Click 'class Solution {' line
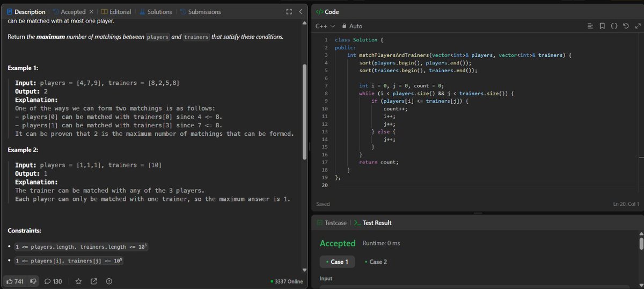The width and height of the screenshot is (644, 289). [x=359, y=40]
